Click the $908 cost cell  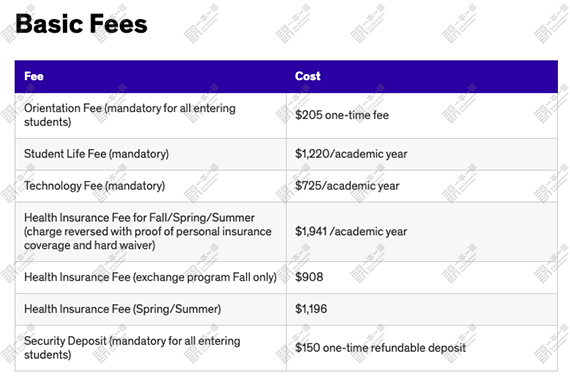pos(309,277)
